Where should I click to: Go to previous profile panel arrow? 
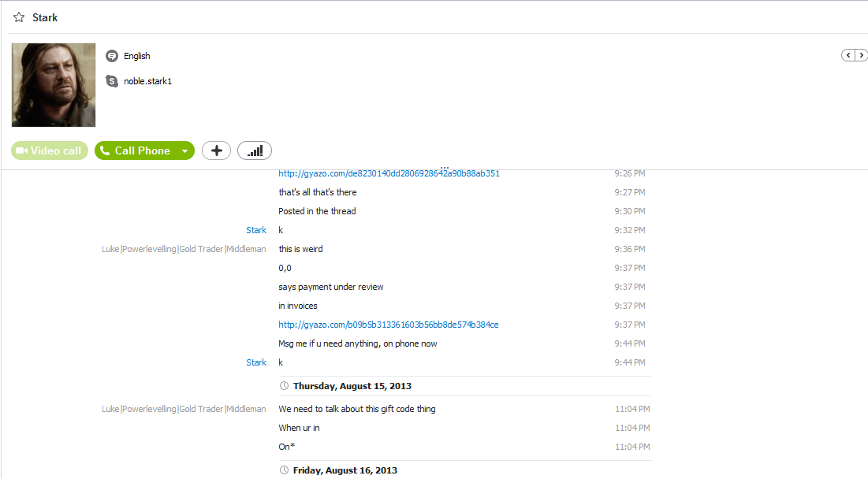(848, 55)
